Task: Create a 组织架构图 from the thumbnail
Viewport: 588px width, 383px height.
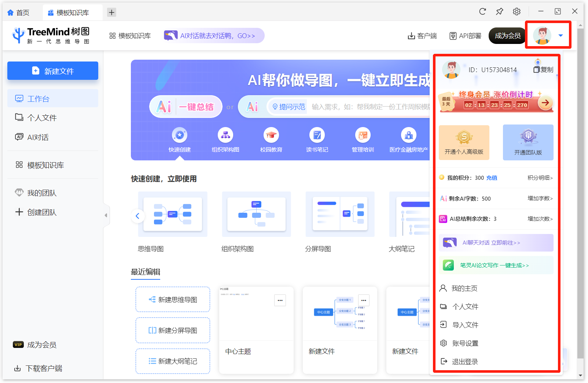Action: pyautogui.click(x=256, y=214)
